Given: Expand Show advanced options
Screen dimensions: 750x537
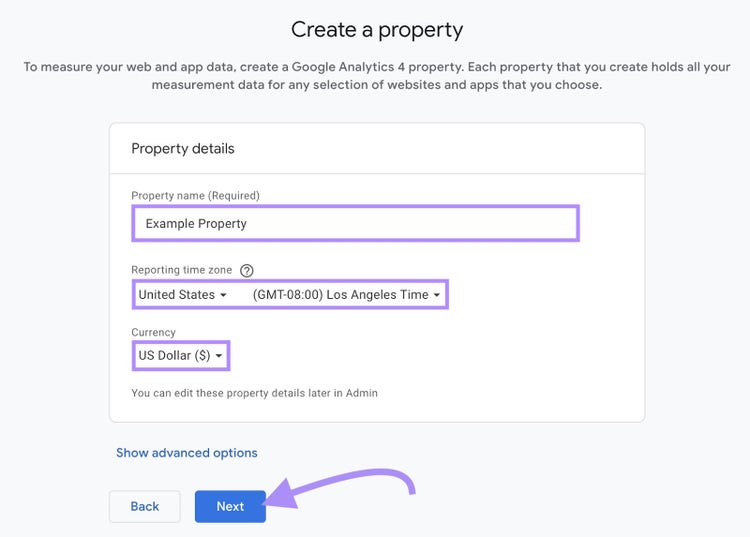Looking at the screenshot, I should tap(187, 453).
